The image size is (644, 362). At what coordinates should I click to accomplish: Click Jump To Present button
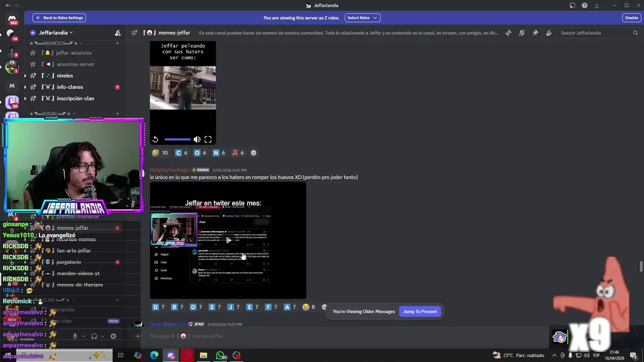420,312
